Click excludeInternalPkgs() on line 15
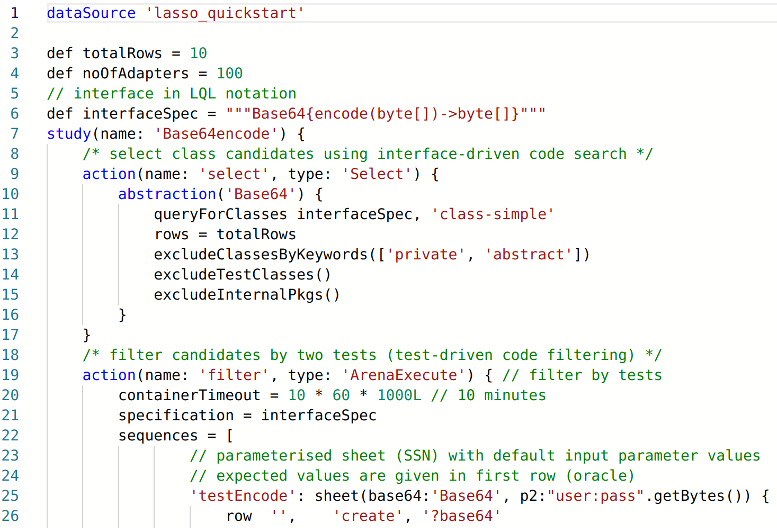 [247, 294]
